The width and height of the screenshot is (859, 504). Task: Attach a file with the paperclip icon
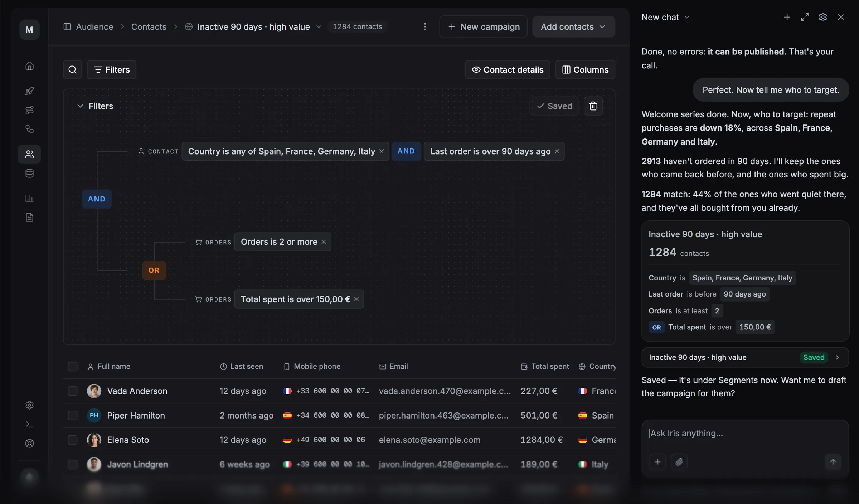[x=679, y=462]
